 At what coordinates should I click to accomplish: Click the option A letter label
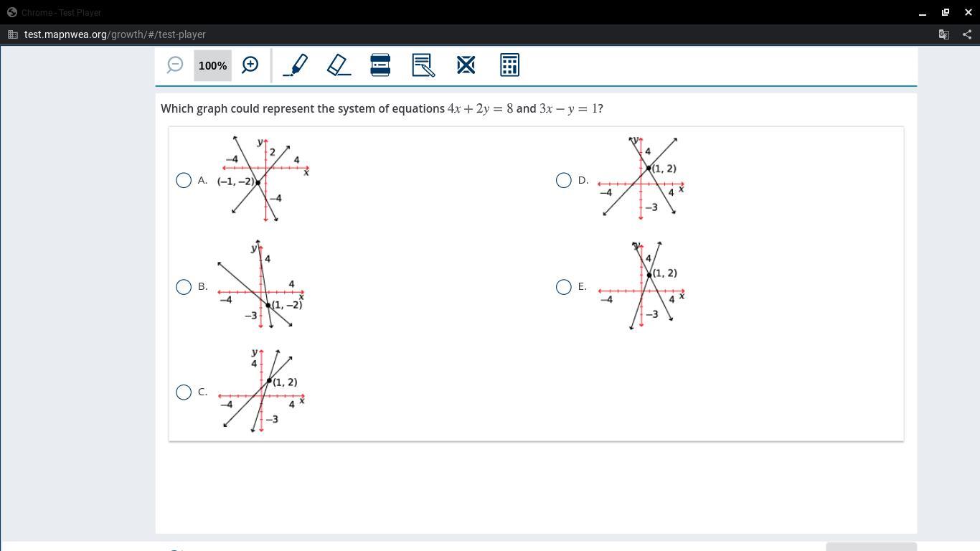coord(202,180)
